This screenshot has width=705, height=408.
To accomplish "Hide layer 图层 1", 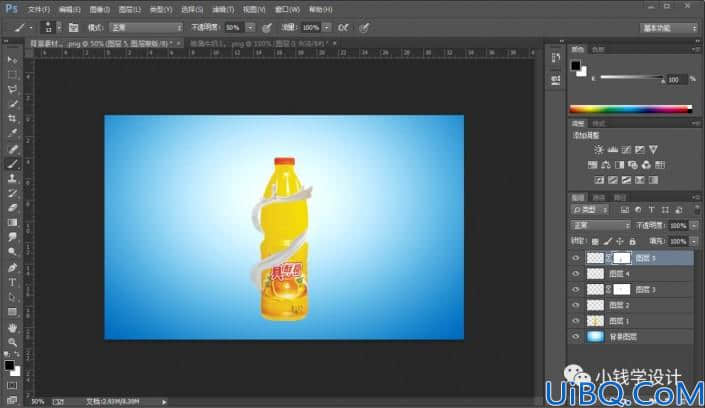I will point(576,321).
